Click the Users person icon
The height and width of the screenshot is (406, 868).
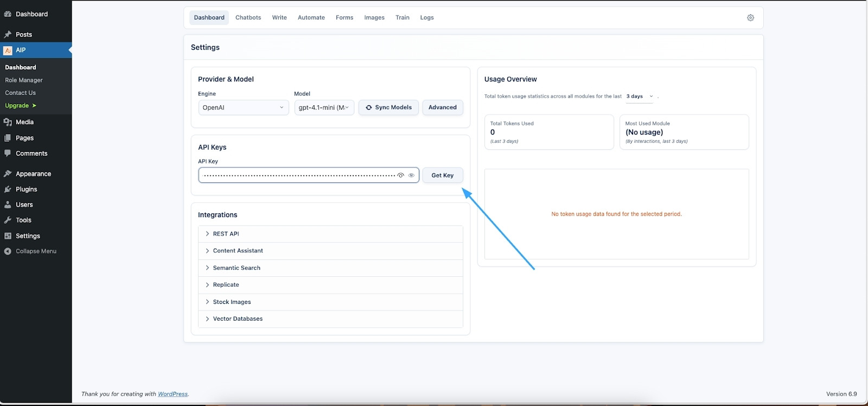click(x=8, y=205)
